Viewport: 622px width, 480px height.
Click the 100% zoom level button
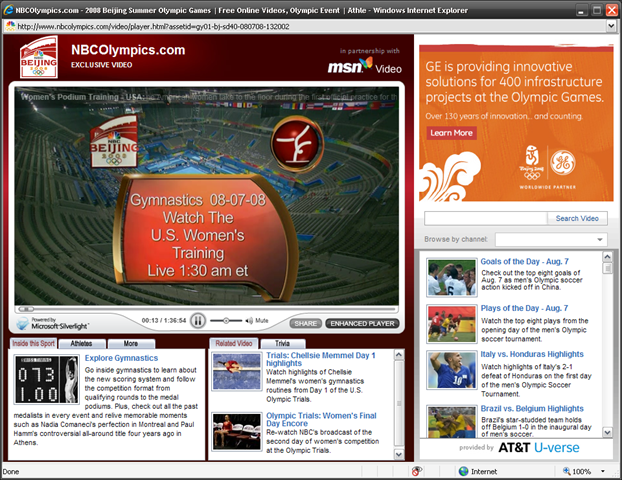(577, 471)
